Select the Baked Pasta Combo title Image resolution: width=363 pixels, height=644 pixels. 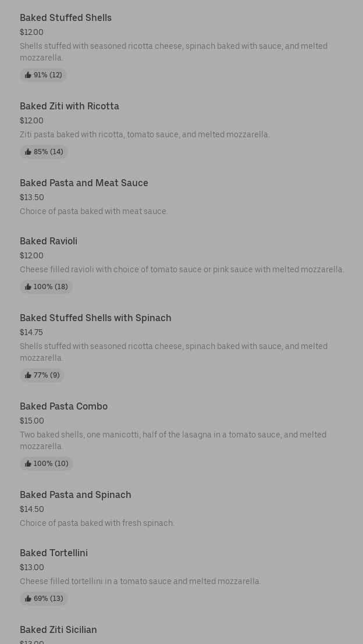pyautogui.click(x=63, y=407)
